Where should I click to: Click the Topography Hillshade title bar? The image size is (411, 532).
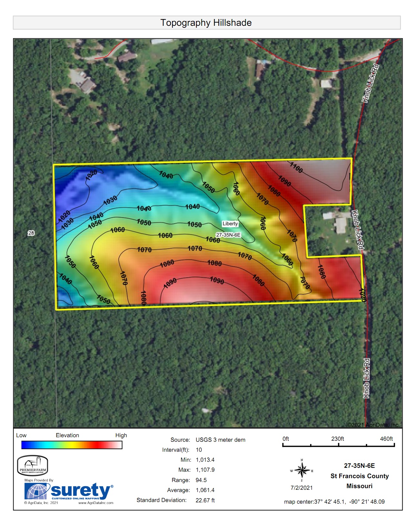pos(206,23)
